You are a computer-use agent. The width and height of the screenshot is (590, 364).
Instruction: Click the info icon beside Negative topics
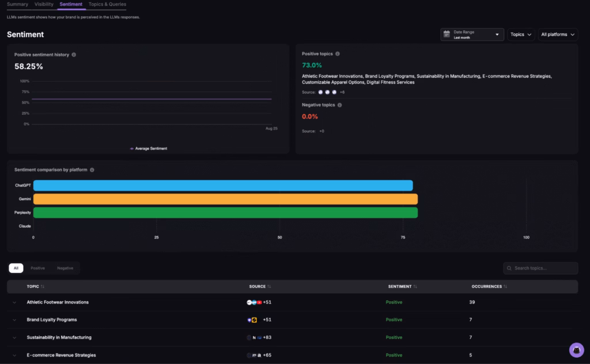340,105
